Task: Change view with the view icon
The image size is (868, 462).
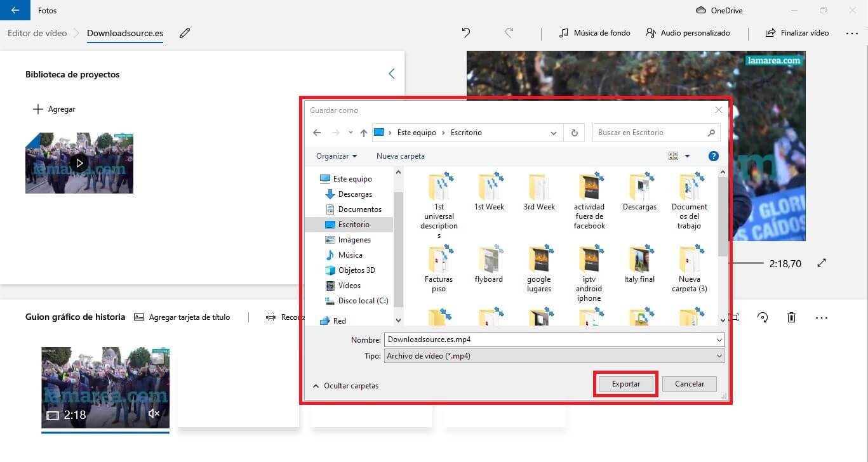Action: (673, 155)
